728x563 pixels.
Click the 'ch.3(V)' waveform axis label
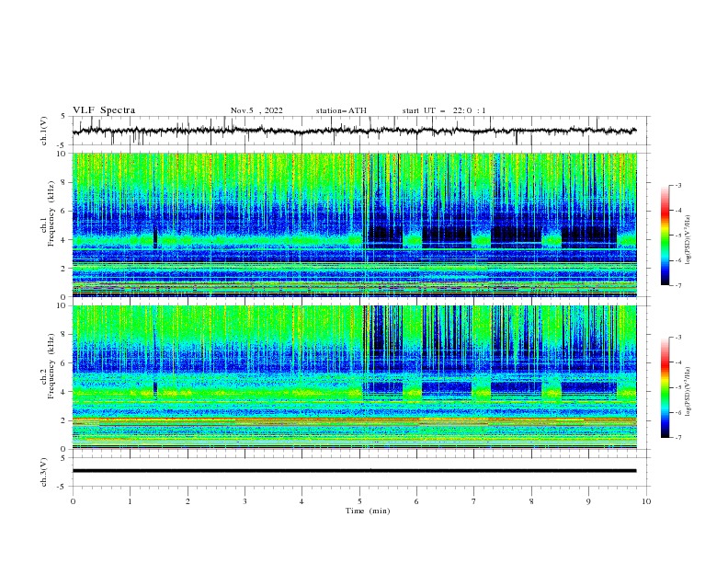tap(44, 472)
